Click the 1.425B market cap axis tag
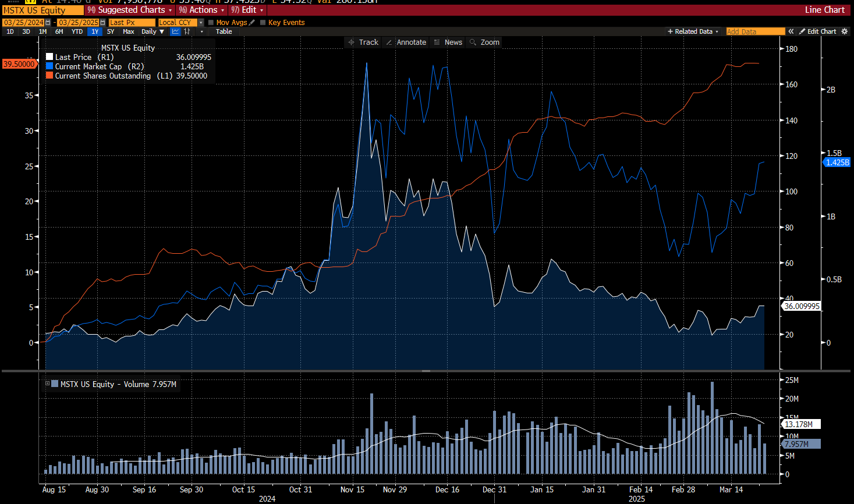 coord(837,162)
